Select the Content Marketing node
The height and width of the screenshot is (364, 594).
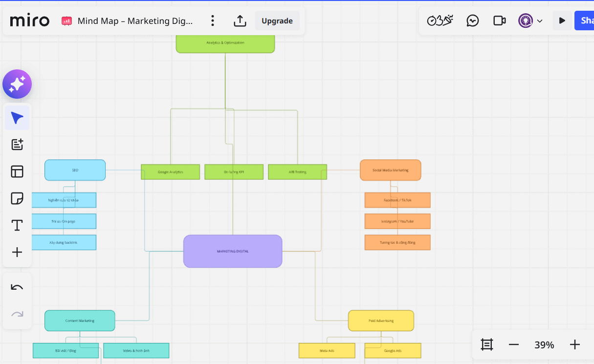80,321
